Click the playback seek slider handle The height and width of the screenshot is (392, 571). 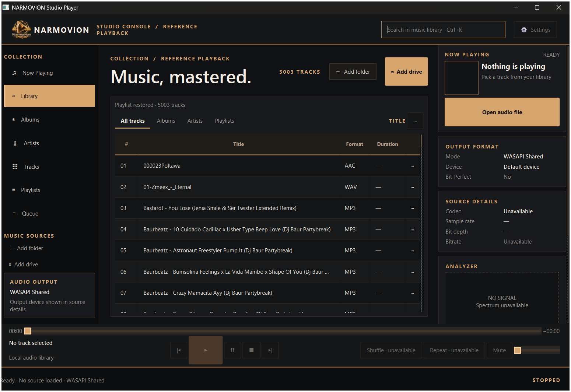coord(28,331)
